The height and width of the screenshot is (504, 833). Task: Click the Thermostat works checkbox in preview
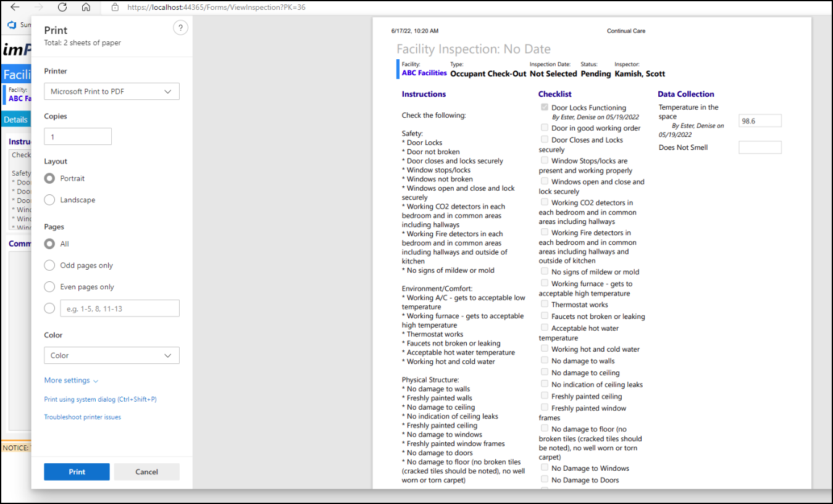pos(545,304)
